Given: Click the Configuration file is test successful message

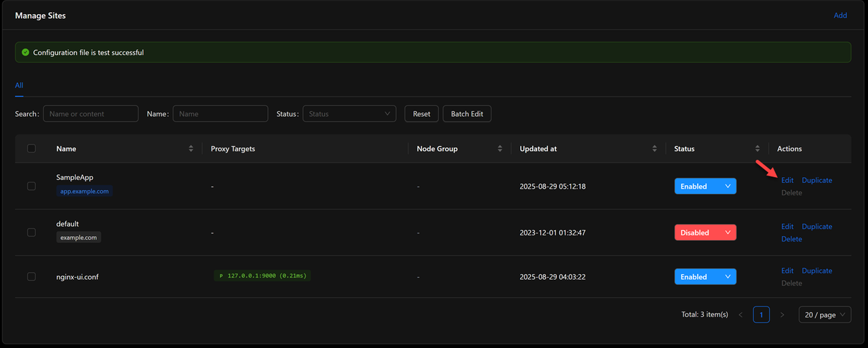Looking at the screenshot, I should click(88, 52).
